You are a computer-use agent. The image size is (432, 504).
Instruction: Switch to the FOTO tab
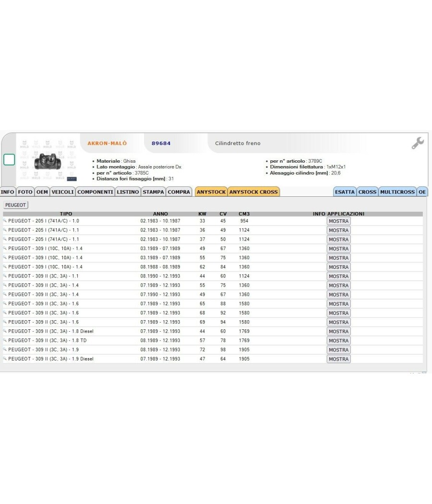(25, 192)
